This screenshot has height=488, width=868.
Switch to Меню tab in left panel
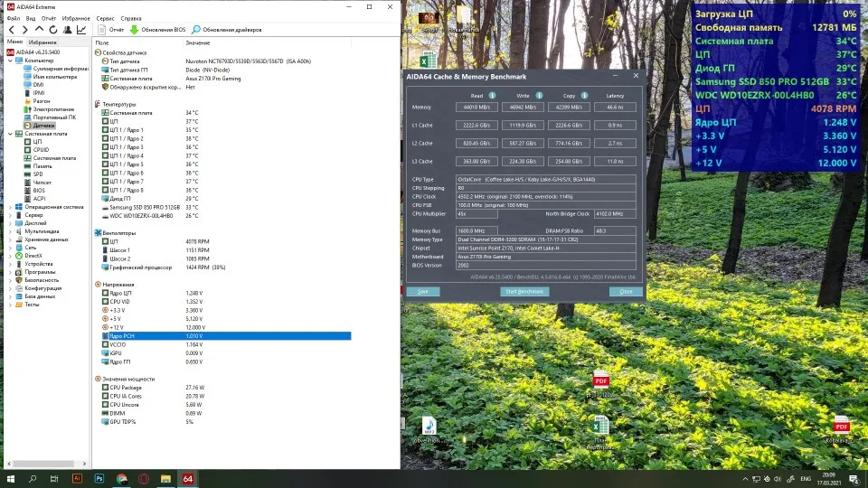click(14, 42)
